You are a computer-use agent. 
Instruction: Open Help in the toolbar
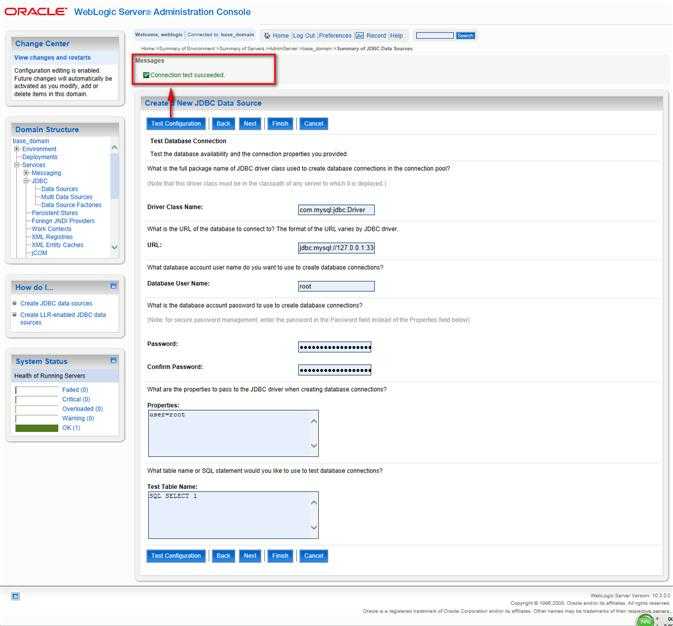(396, 36)
